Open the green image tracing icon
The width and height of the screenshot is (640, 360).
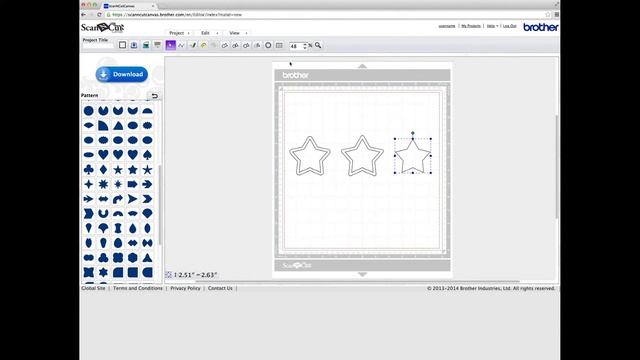click(146, 45)
